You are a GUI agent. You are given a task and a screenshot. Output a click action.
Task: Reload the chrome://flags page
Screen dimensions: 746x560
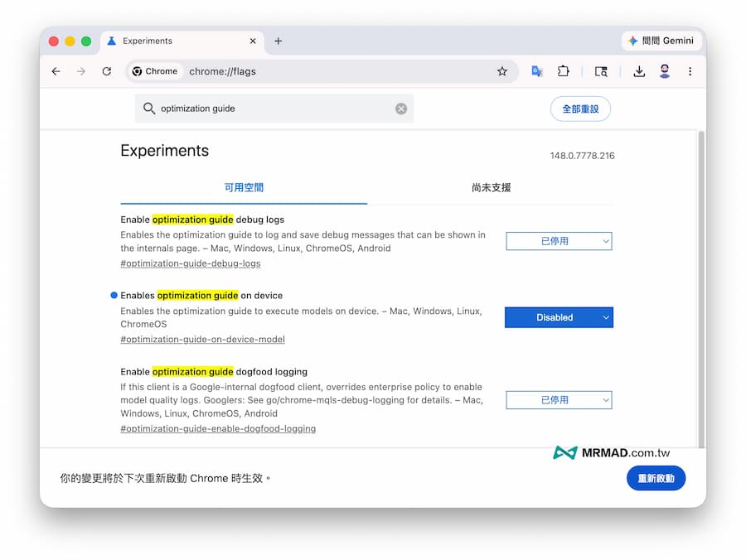(107, 71)
